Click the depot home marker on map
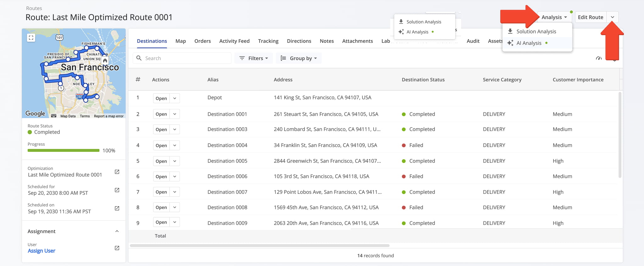Viewport: 644px width, 266px height. pos(105,60)
